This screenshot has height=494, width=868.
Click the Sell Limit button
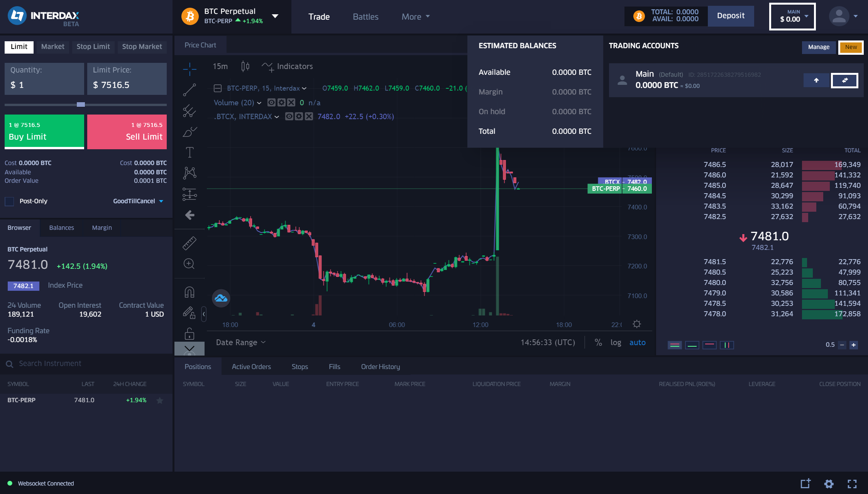[127, 132]
